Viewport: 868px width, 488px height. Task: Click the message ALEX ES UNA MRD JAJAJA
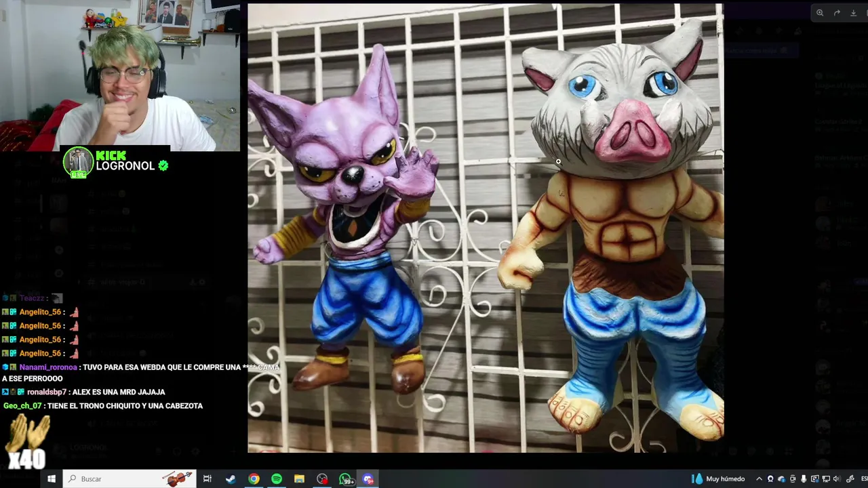118,392
